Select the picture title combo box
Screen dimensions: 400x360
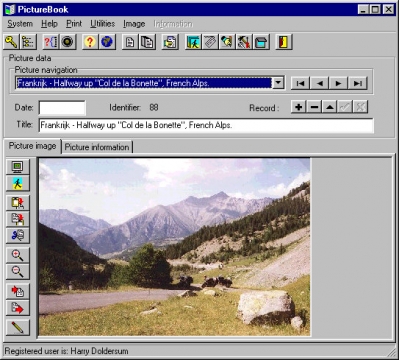(x=144, y=83)
